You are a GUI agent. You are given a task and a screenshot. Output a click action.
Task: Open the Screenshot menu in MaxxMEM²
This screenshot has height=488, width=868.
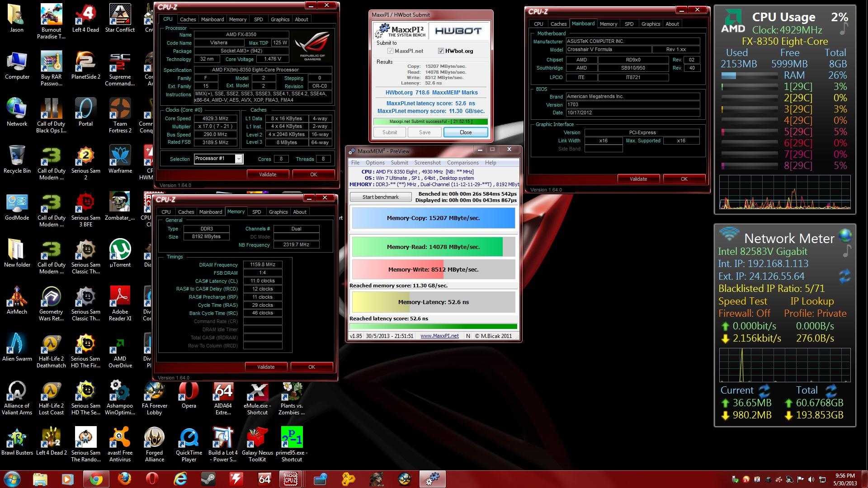click(x=427, y=163)
